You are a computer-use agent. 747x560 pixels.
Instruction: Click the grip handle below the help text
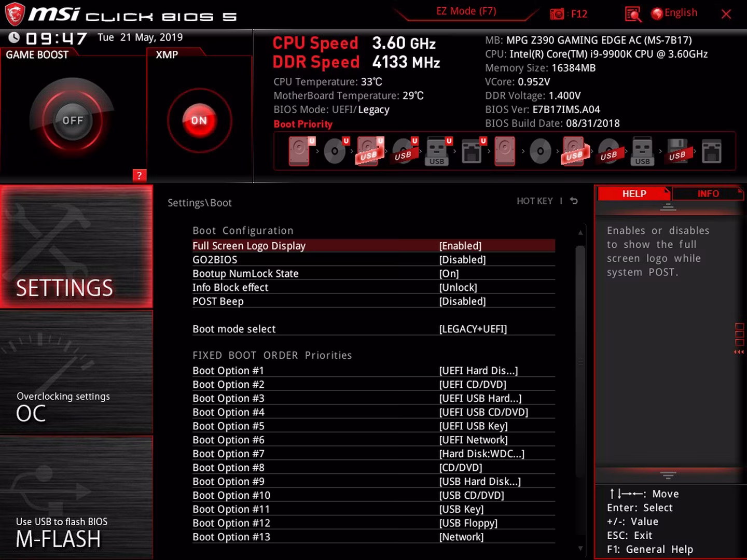pos(668,475)
